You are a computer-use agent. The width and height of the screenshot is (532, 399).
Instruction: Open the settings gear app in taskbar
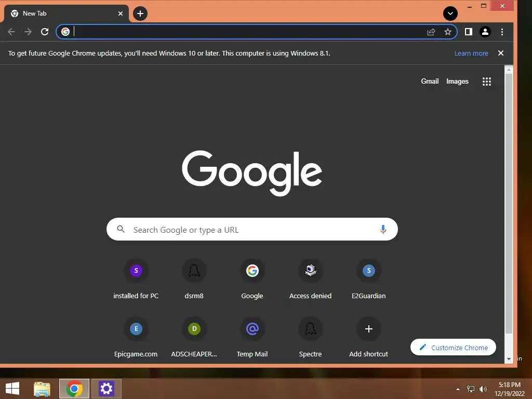tap(106, 389)
